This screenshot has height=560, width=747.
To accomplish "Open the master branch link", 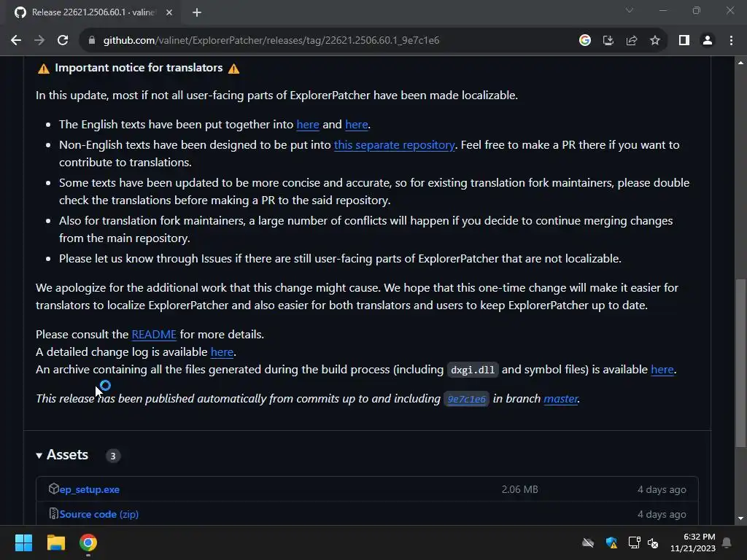I will pyautogui.click(x=560, y=399).
